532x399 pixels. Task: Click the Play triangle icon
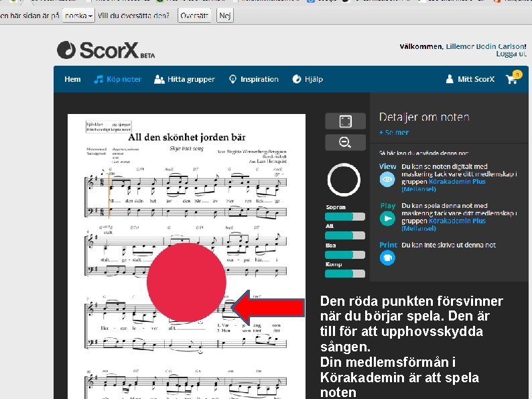[387, 219]
